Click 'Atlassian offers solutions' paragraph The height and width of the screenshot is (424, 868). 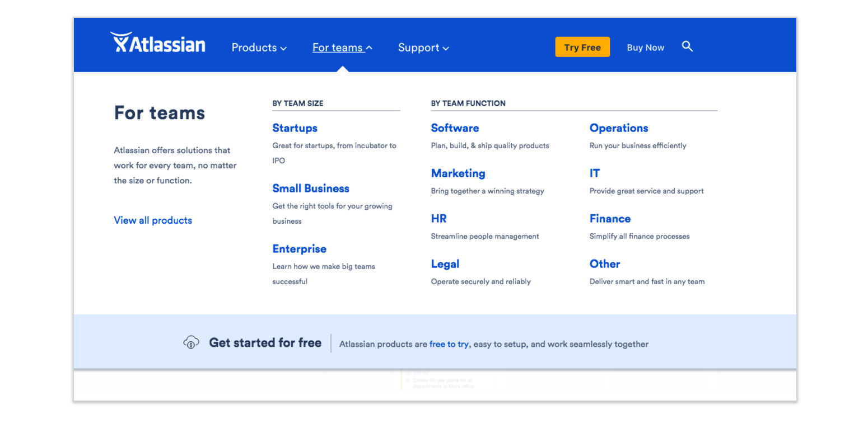175,166
